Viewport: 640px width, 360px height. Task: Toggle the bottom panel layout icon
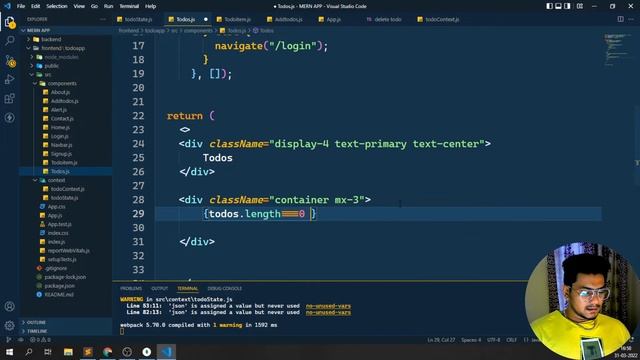pos(558,6)
